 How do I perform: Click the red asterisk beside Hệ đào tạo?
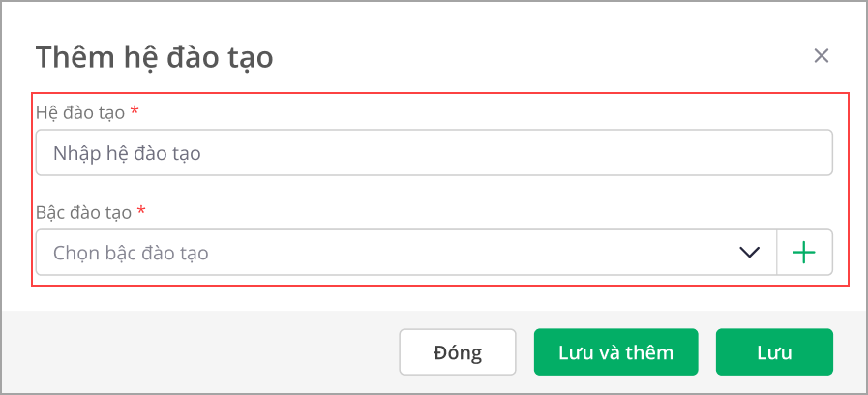135,112
